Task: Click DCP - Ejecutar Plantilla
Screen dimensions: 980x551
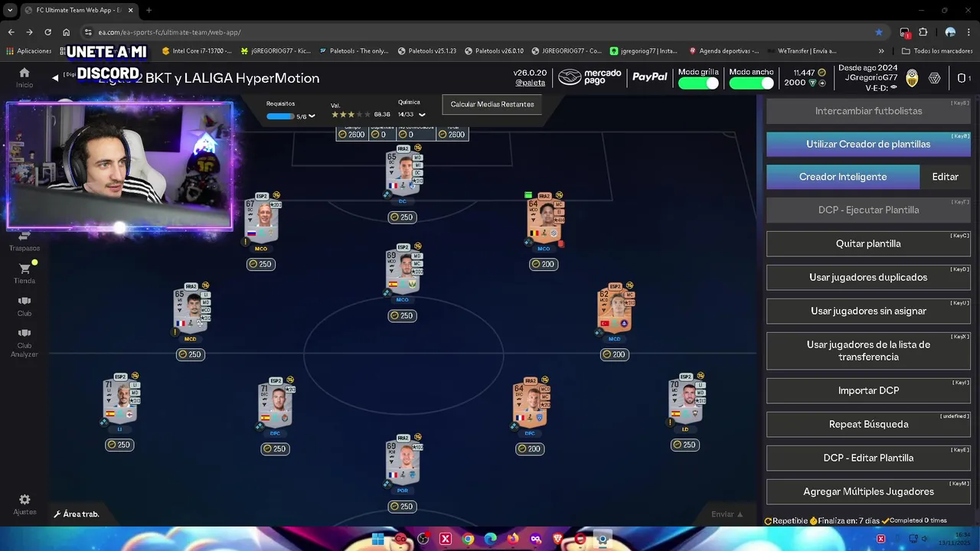Action: pyautogui.click(x=868, y=210)
